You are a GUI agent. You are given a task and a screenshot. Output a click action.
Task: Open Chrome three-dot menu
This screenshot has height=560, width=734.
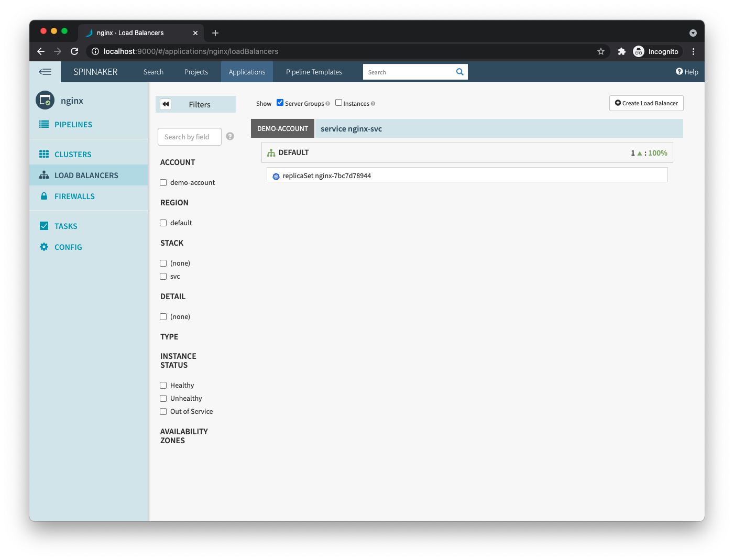point(693,51)
